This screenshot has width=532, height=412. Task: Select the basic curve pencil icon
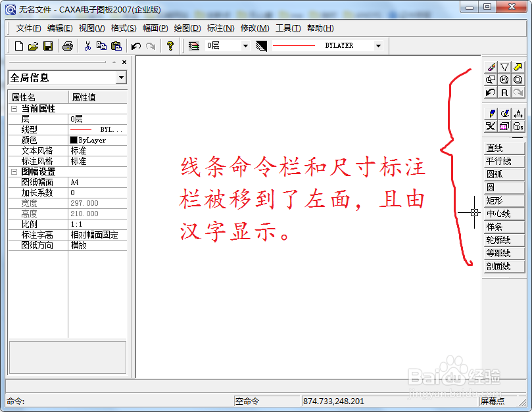coord(491,114)
